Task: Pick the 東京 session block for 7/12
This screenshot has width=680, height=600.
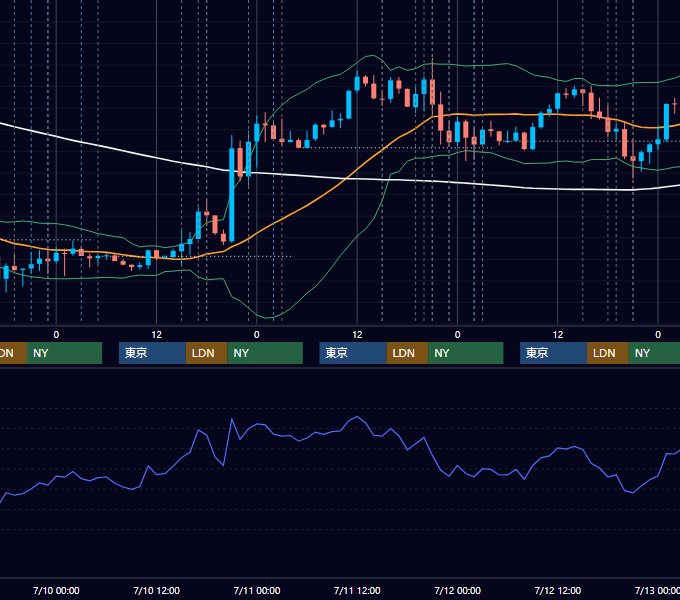Action: tap(553, 353)
